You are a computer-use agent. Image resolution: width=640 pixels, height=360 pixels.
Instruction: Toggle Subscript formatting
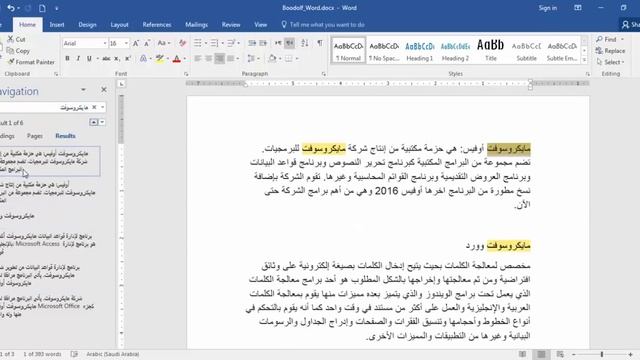[117, 59]
